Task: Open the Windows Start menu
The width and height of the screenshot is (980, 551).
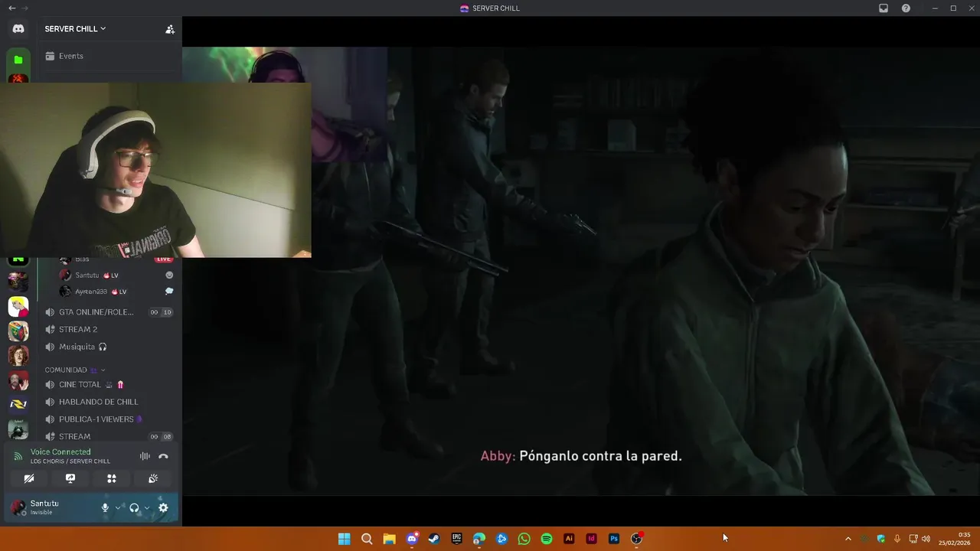Action: point(345,539)
